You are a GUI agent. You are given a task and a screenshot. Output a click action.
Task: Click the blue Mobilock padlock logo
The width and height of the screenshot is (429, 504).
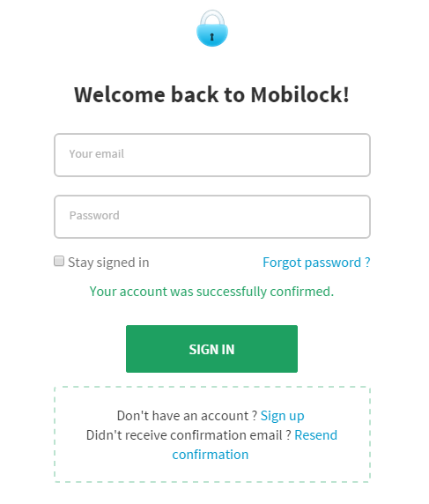(212, 28)
